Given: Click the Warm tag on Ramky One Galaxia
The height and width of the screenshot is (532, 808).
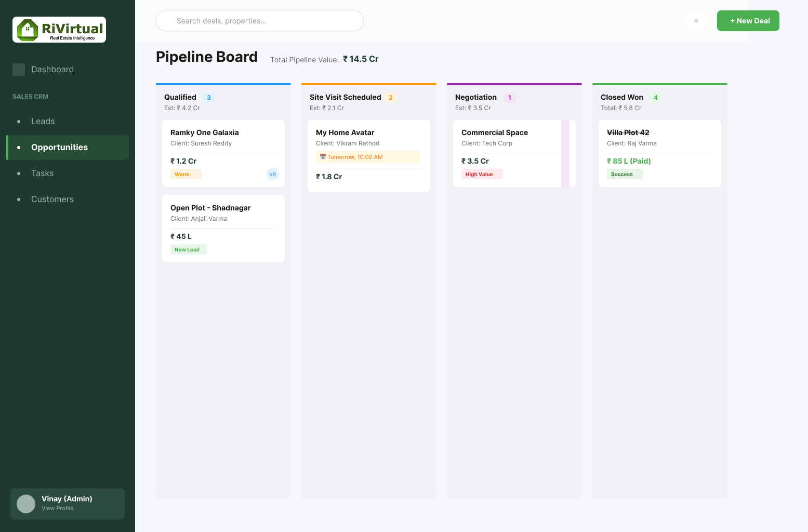Looking at the screenshot, I should tap(186, 175).
